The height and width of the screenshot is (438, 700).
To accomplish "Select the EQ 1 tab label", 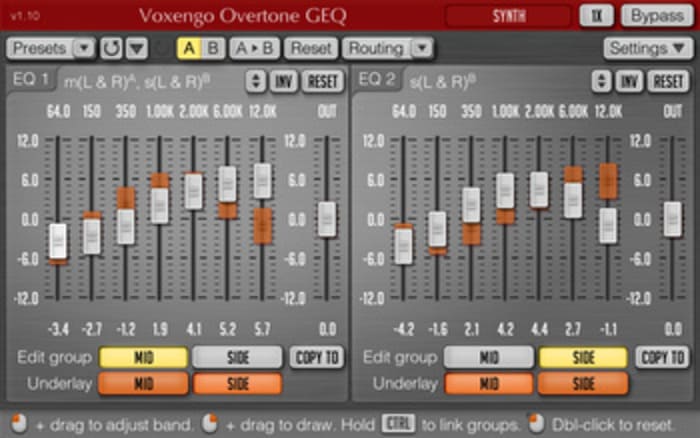I will [x=31, y=79].
